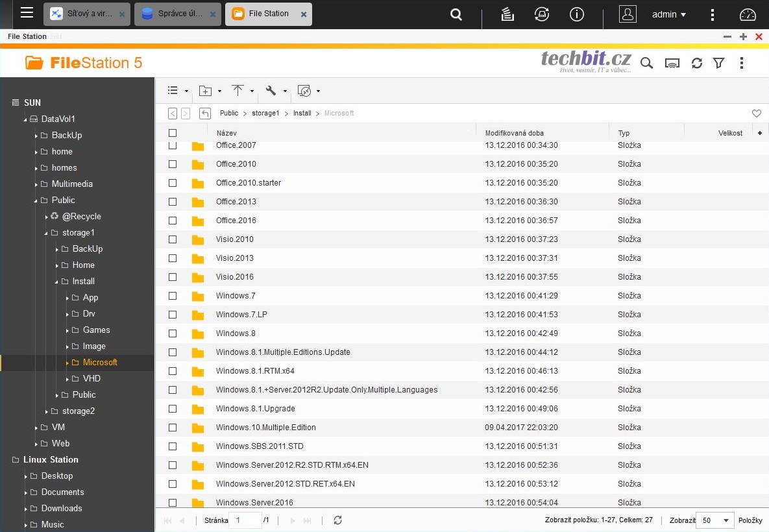Tick the Windows.7 folder checkbox
Viewport: 769px width, 532px height.
click(173, 296)
